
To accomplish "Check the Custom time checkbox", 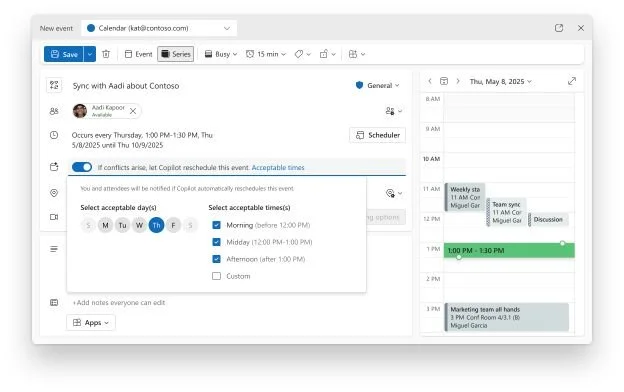I will pyautogui.click(x=216, y=276).
